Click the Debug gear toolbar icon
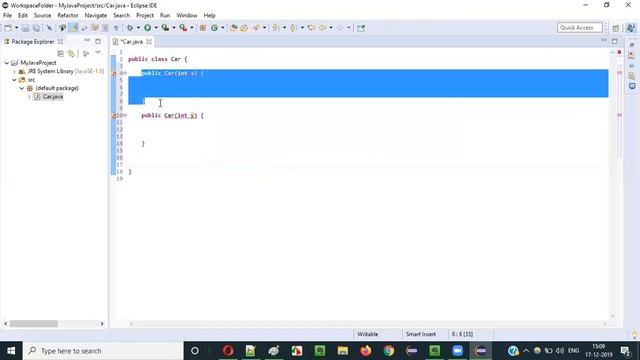Image resolution: width=640 pixels, height=360 pixels. pos(130,28)
